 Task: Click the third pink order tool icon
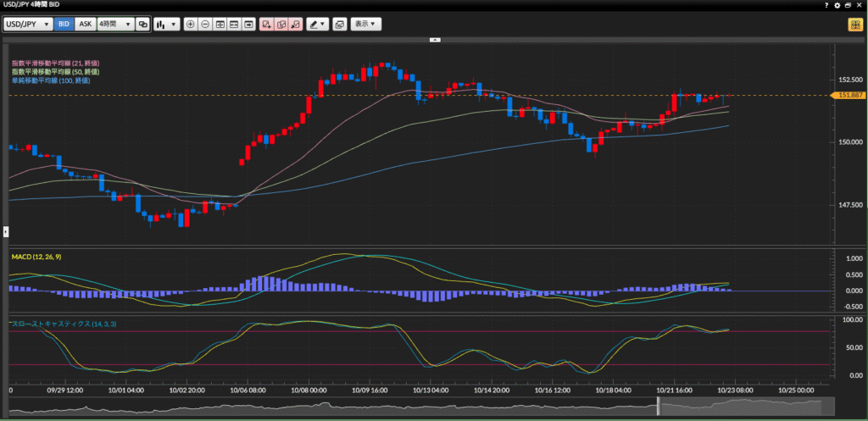pyautogui.click(x=295, y=25)
